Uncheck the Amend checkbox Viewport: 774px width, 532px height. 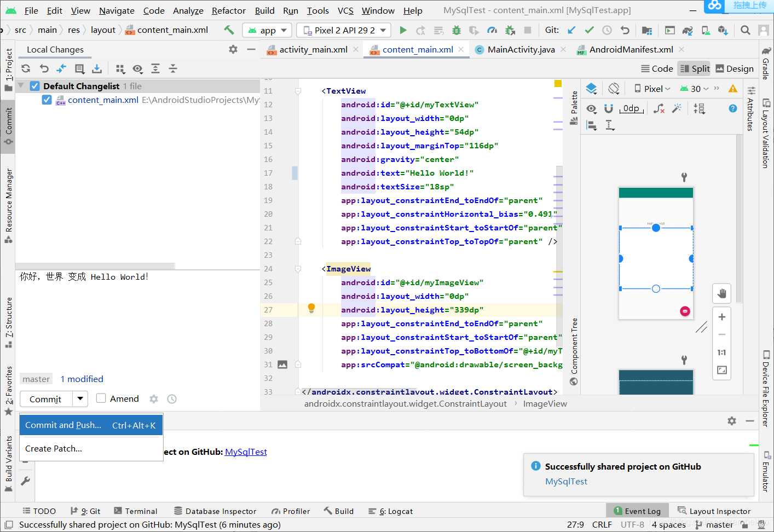pos(101,398)
